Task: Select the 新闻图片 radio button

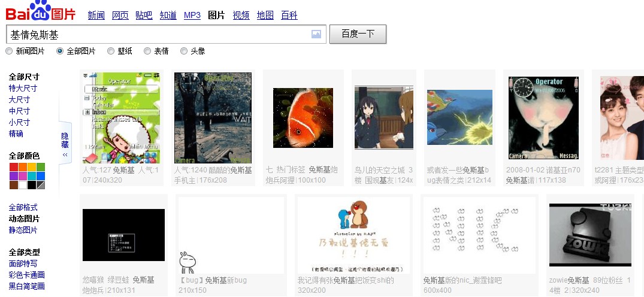Action: coord(9,51)
